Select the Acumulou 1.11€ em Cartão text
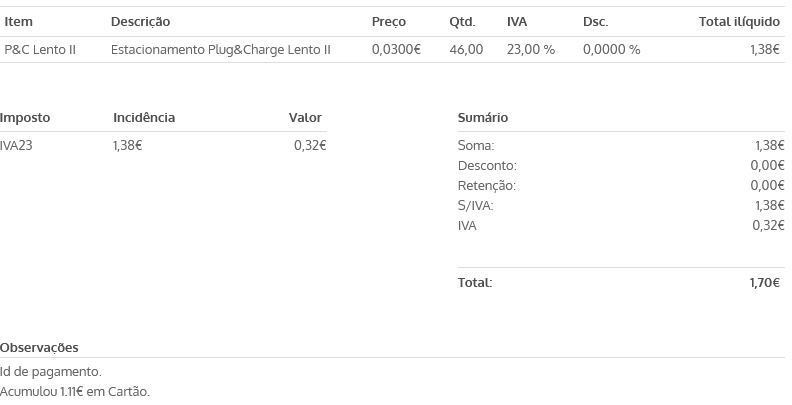The width and height of the screenshot is (792, 405). point(75,392)
